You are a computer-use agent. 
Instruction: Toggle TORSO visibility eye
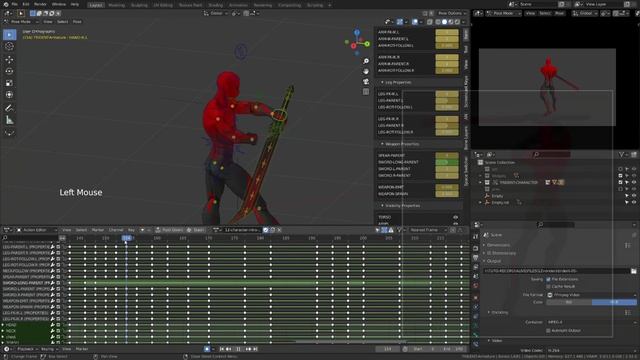click(x=456, y=218)
